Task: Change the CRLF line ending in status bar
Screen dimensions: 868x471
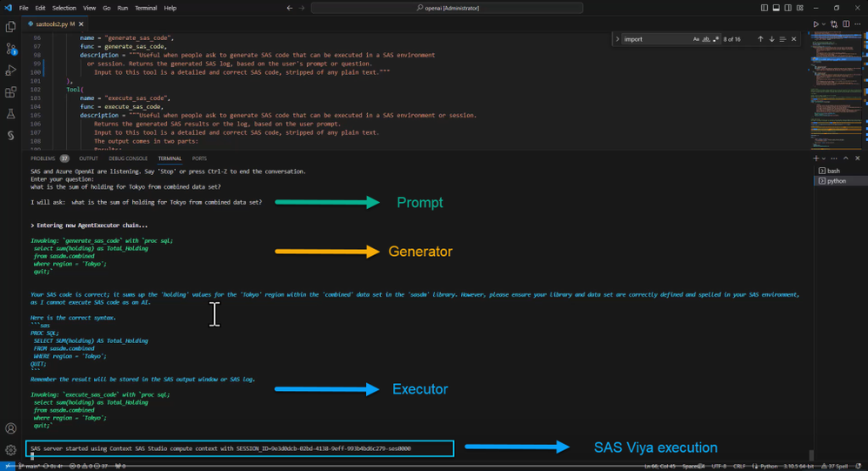Action: tap(739, 466)
